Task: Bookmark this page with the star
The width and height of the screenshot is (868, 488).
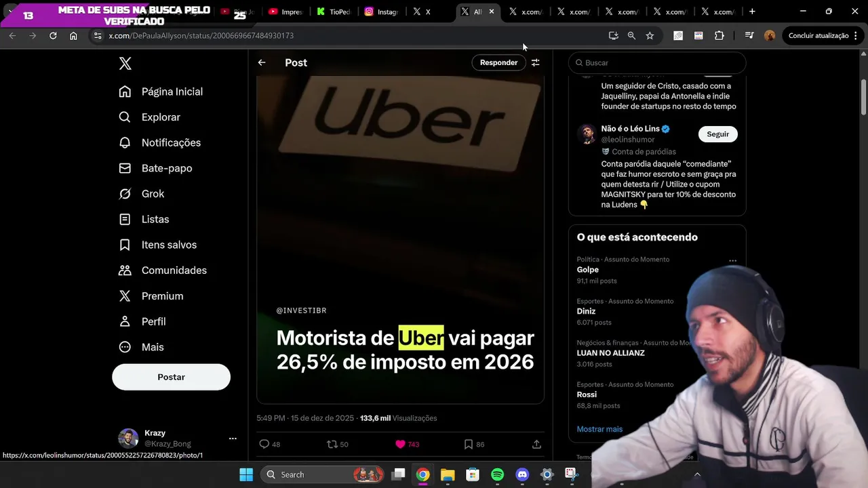Action: (x=650, y=35)
